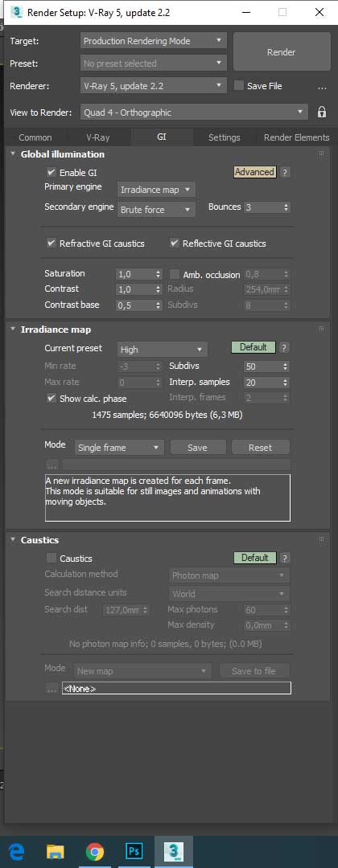Adjust the Contrast spinner arrows
The height and width of the screenshot is (868, 338).
[158, 289]
